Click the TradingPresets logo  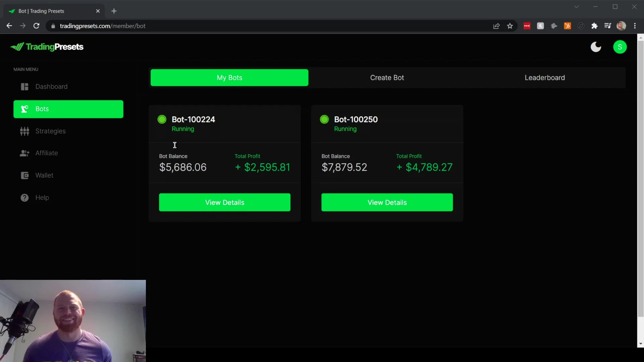tap(46, 47)
